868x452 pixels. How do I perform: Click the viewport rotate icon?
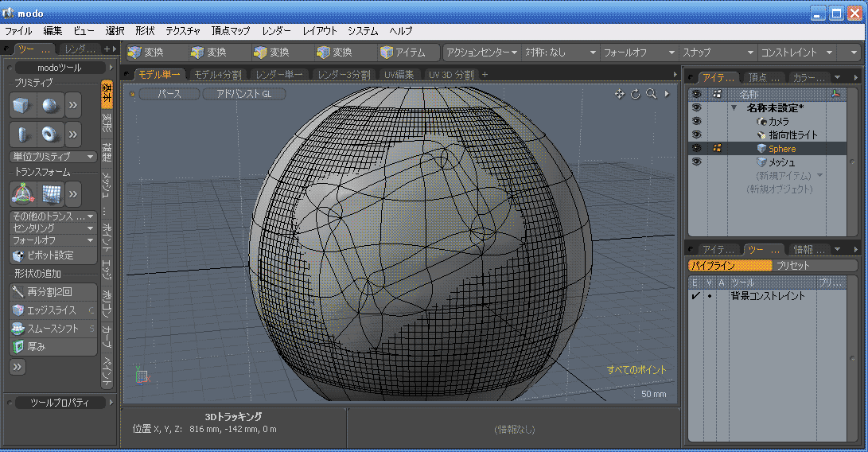[x=635, y=94]
